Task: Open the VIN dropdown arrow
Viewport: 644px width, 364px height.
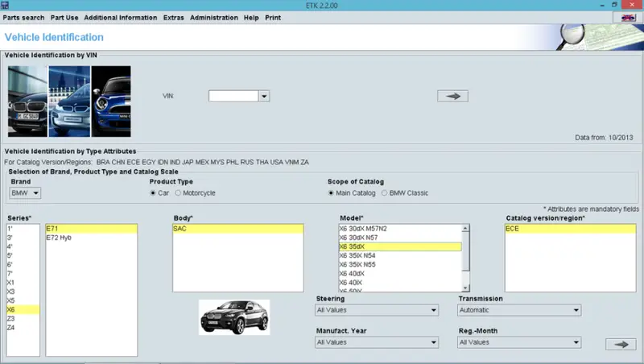Action: click(x=264, y=96)
